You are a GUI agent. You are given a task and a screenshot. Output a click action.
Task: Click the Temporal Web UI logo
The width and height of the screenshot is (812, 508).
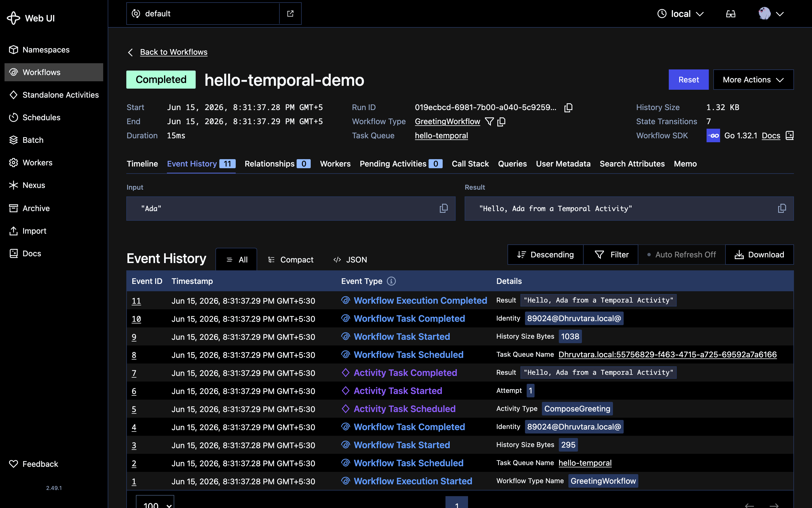[14, 18]
